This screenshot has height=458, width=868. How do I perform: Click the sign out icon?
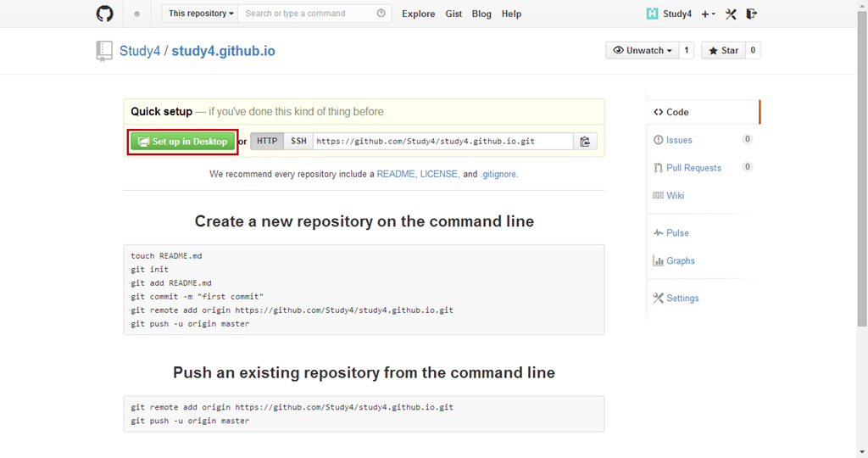click(x=751, y=14)
